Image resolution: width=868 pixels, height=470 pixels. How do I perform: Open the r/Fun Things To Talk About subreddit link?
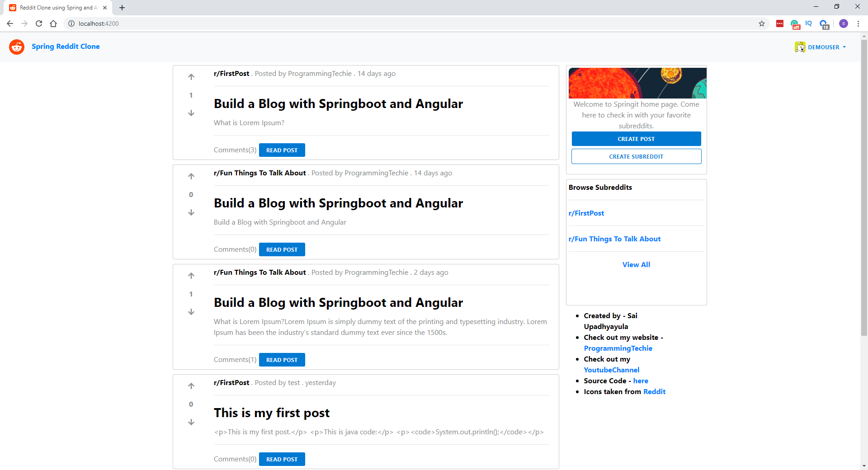(x=614, y=239)
